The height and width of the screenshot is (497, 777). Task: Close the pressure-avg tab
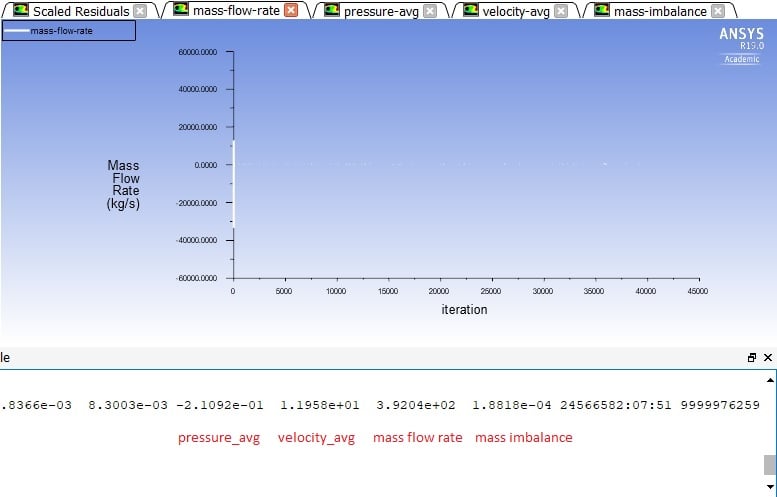pyautogui.click(x=430, y=11)
